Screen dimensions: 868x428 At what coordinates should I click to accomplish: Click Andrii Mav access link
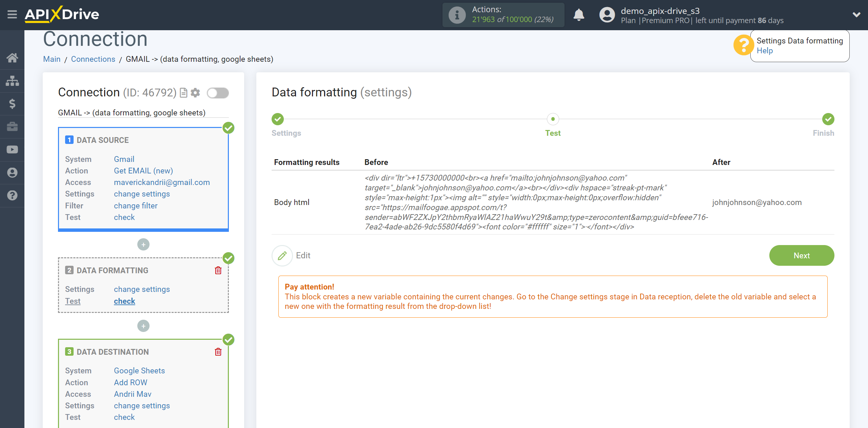tap(133, 394)
